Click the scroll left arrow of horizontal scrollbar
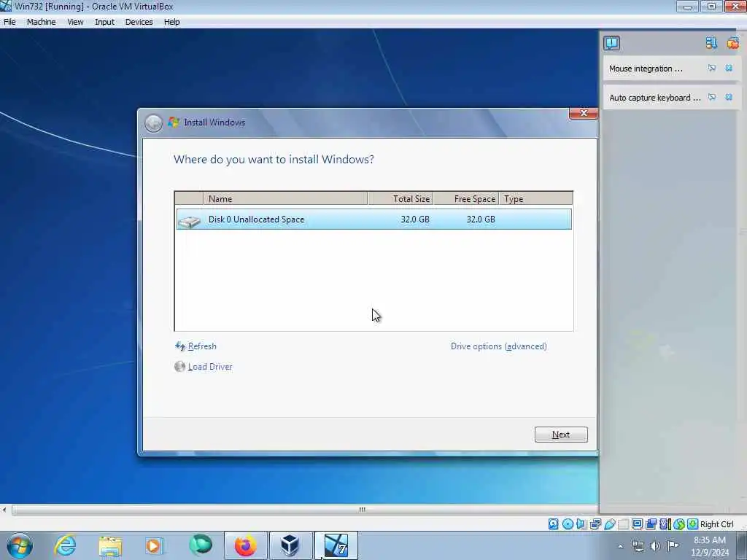 4,510
